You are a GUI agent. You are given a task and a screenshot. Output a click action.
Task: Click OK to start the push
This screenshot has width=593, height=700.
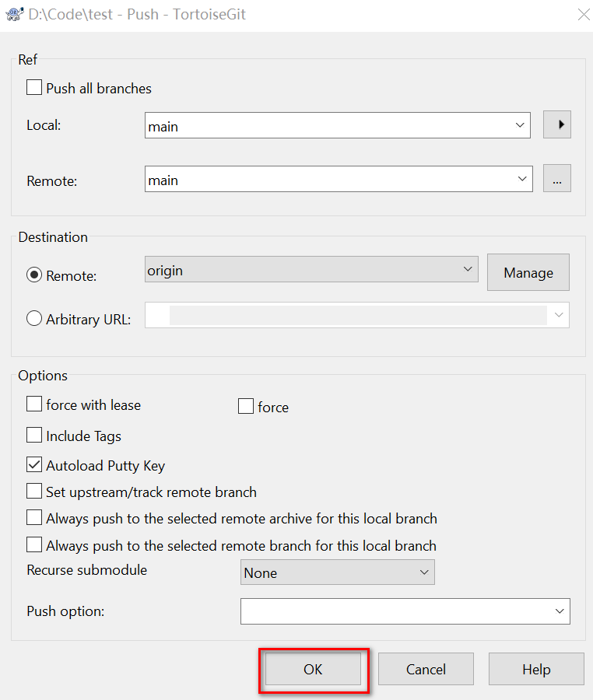point(313,669)
